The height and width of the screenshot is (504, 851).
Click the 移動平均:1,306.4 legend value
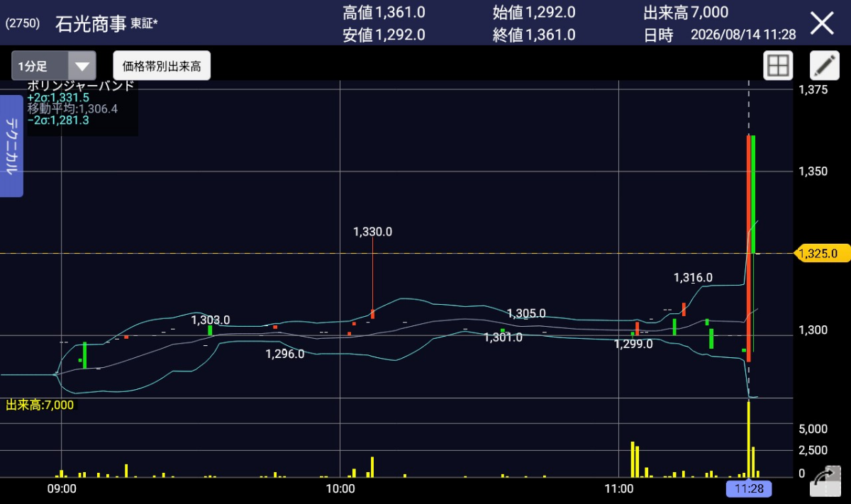coord(72,108)
